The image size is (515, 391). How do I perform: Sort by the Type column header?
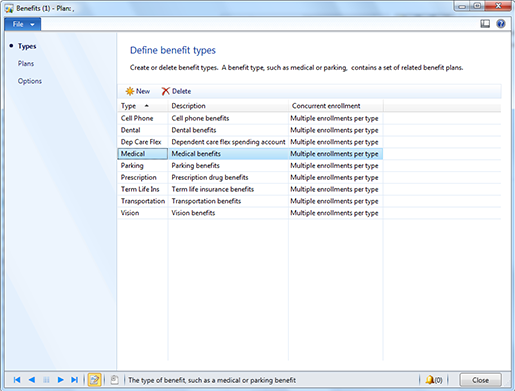(x=143, y=106)
